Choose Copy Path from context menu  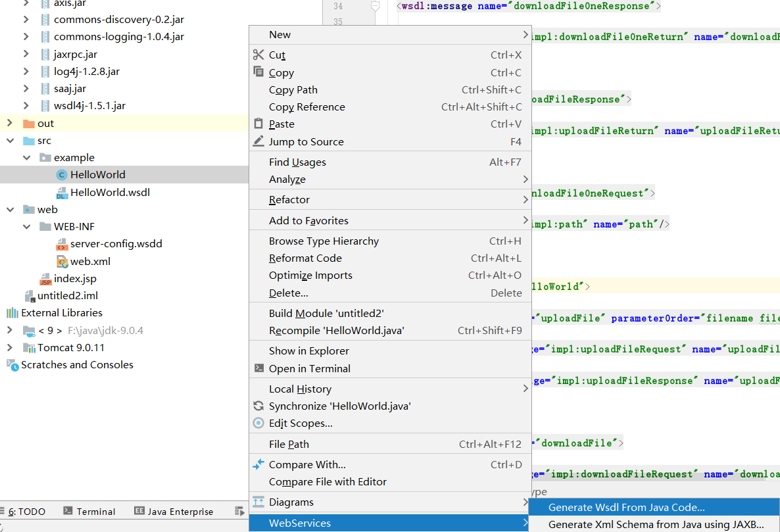(390, 90)
